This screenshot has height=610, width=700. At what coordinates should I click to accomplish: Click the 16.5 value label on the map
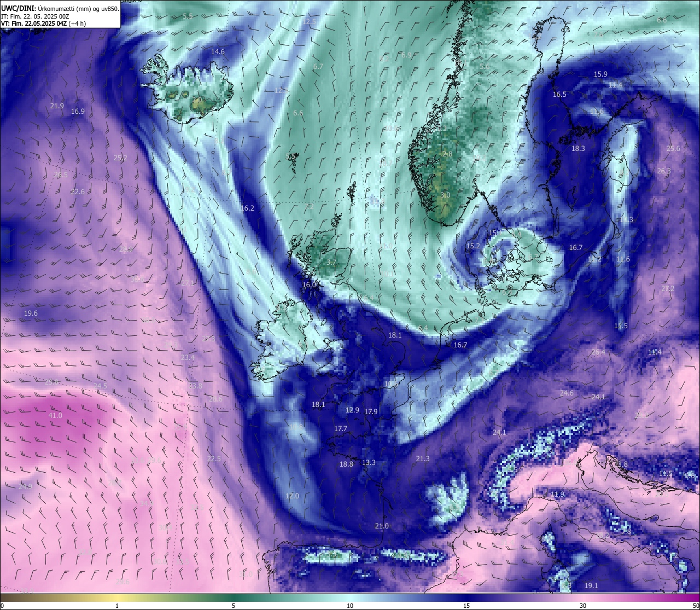559,95
